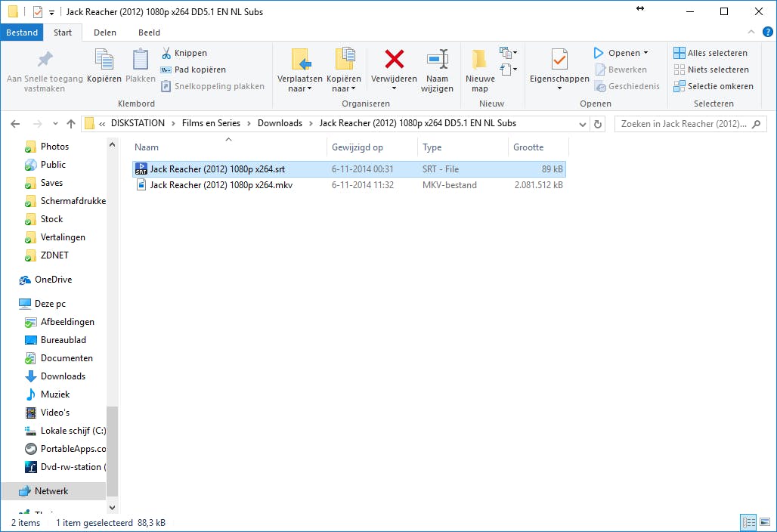Open the blue Help question mark
This screenshot has height=532, width=777.
[x=768, y=32]
